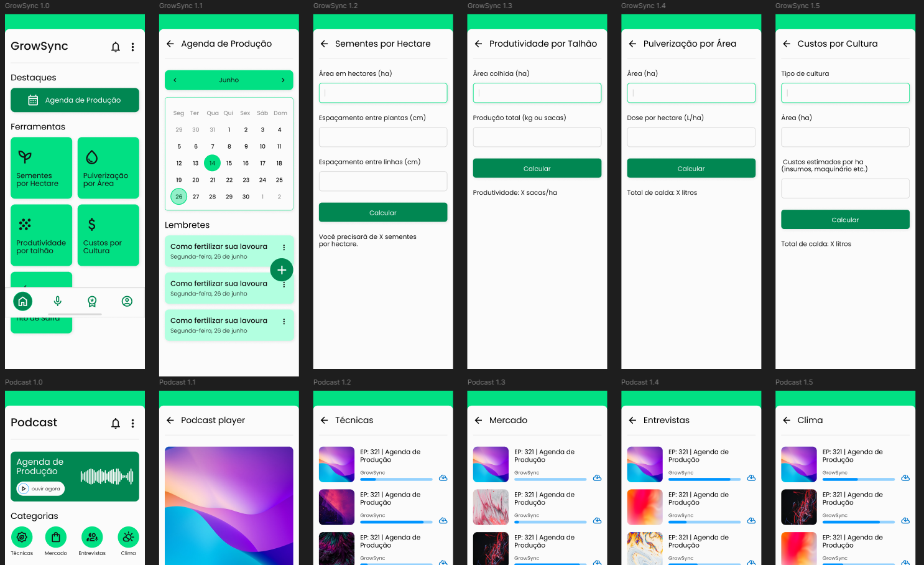Click the notification bell in GrowSync home

116,47
